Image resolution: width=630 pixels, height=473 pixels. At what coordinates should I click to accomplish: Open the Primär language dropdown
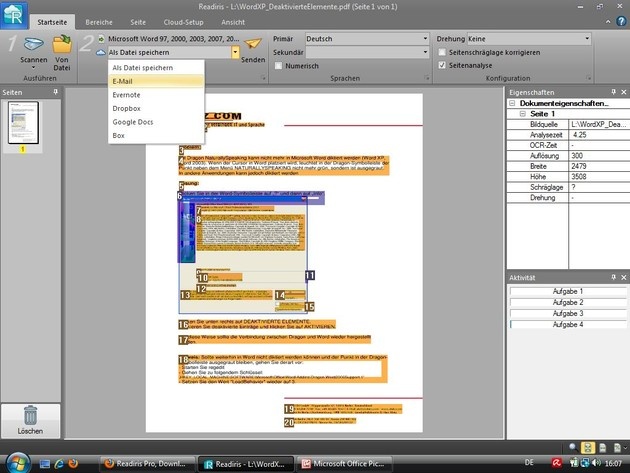pyautogui.click(x=367, y=39)
